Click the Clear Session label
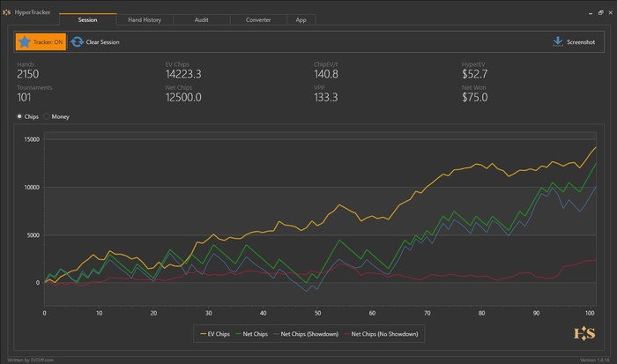This screenshot has width=617, height=364. [x=102, y=41]
